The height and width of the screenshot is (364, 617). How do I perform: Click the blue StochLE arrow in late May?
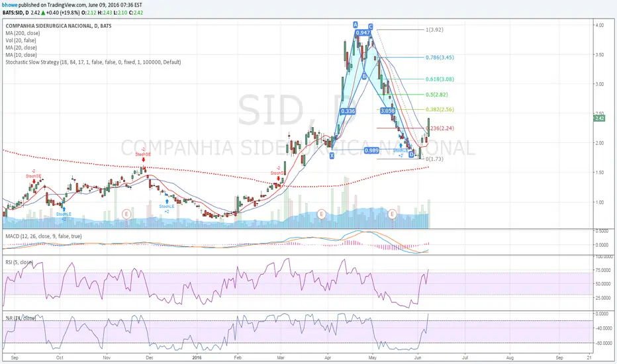click(401, 146)
